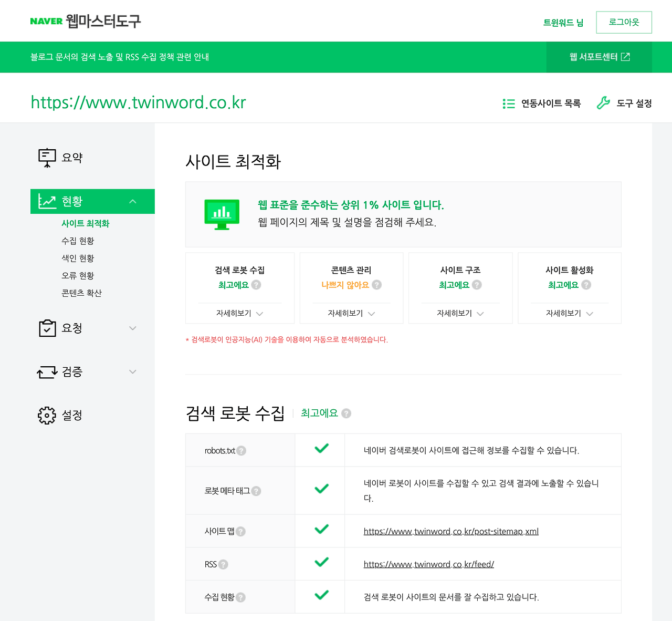Click the 로그아웃 button
The height and width of the screenshot is (621, 672).
point(624,22)
